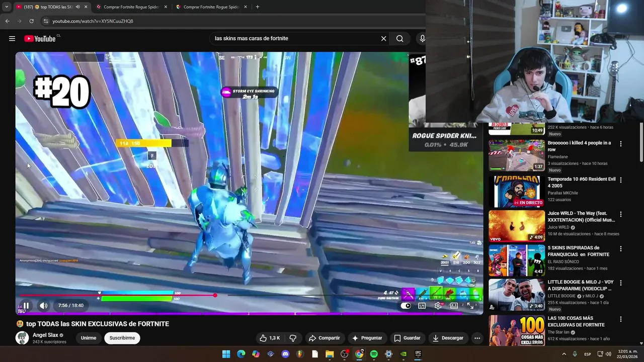Switch to Comprar Fortnite: Rogue Spider tab

[x=212, y=7]
